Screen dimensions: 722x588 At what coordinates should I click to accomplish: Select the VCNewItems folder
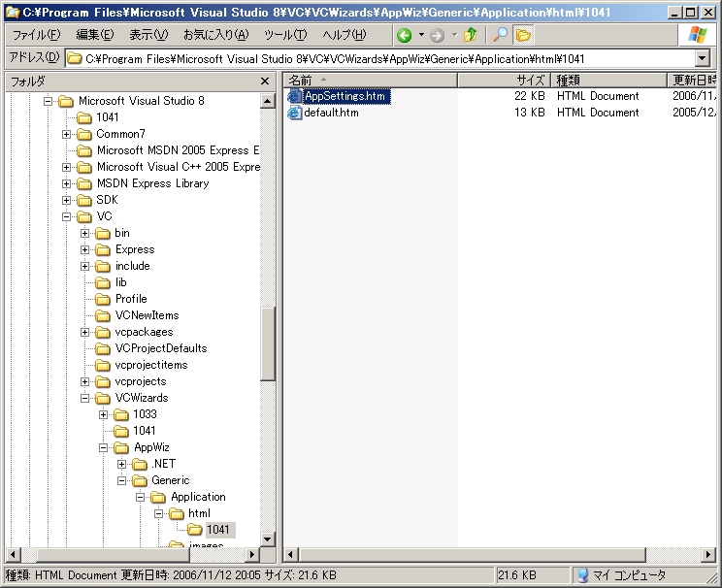pos(147,315)
